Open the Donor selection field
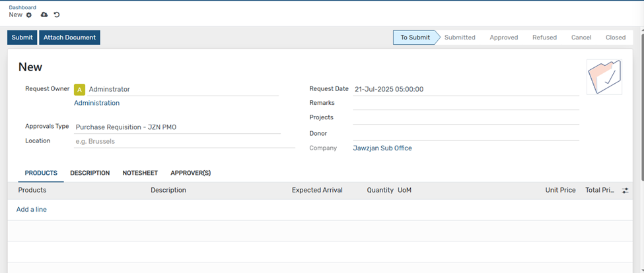 point(466,134)
